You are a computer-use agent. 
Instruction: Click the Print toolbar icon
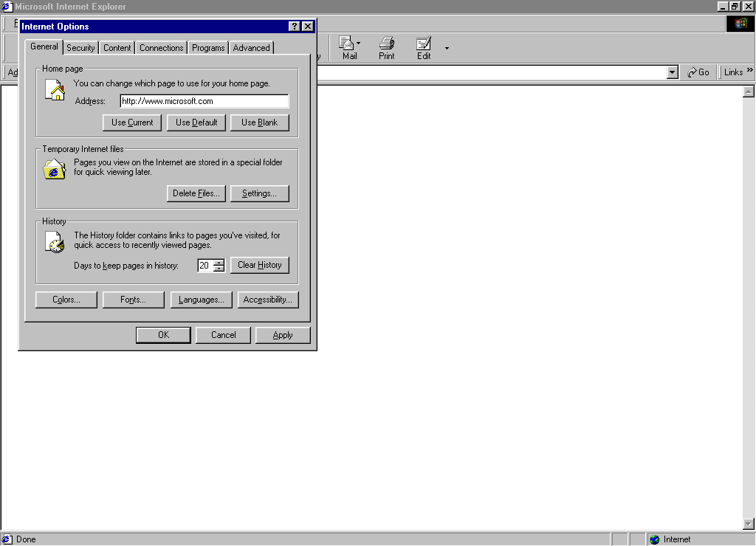tap(386, 48)
